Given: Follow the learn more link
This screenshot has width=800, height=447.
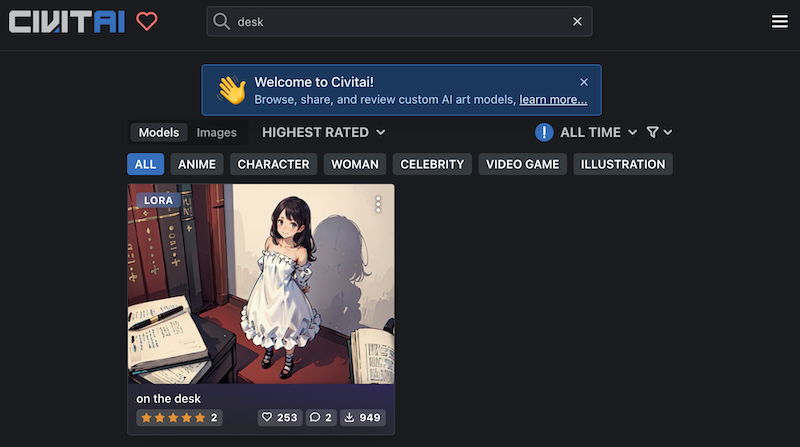Looking at the screenshot, I should pos(553,100).
